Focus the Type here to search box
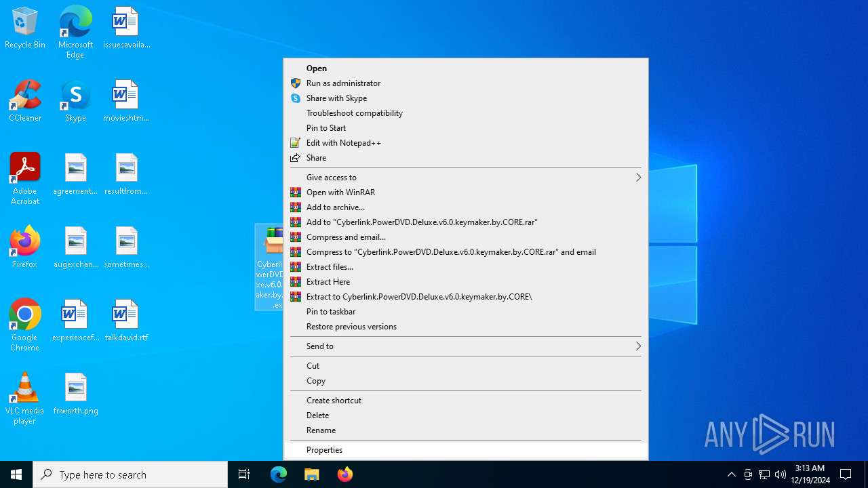This screenshot has height=488, width=868. coord(130,474)
